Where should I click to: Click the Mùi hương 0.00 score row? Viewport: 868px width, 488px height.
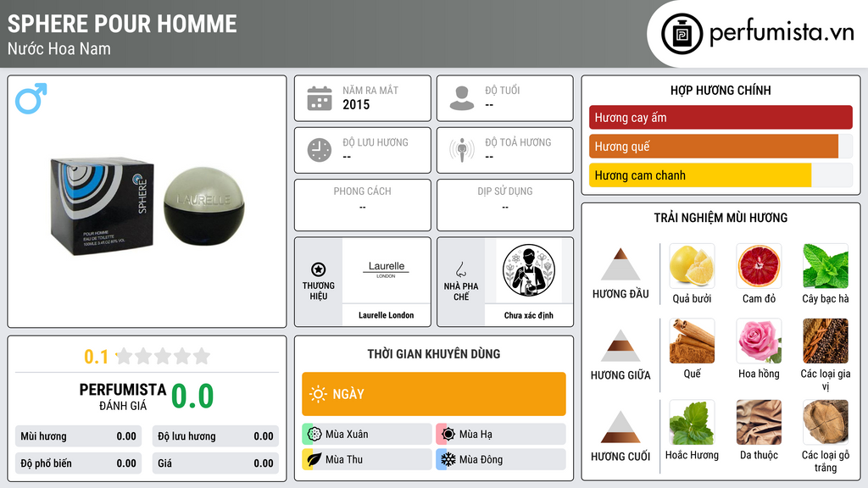pos(79,436)
